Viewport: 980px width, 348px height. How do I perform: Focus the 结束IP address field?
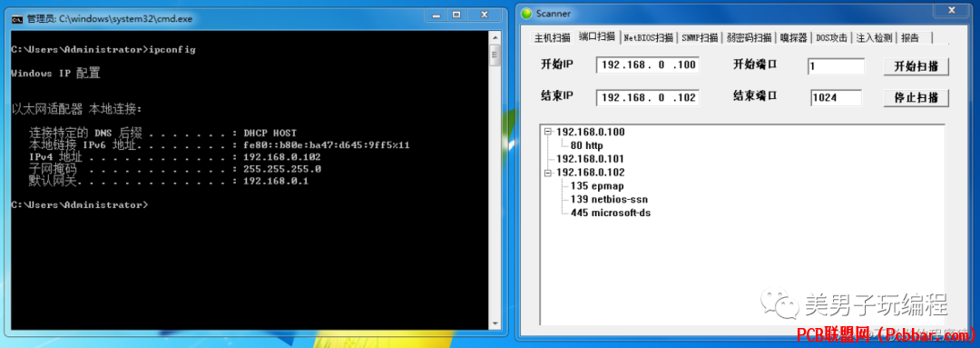tap(647, 97)
